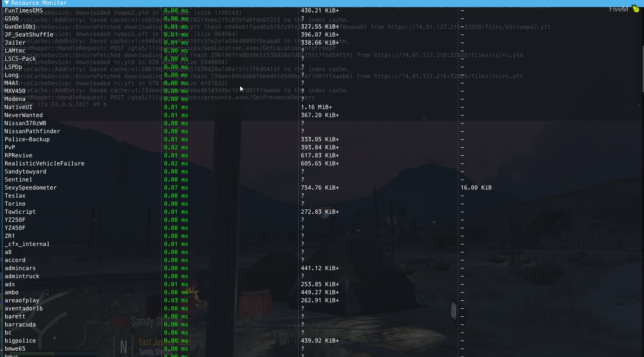Viewport: 644px width, 357px height.
Task: Select the SexySpeedometer resource name
Action: pyautogui.click(x=31, y=188)
